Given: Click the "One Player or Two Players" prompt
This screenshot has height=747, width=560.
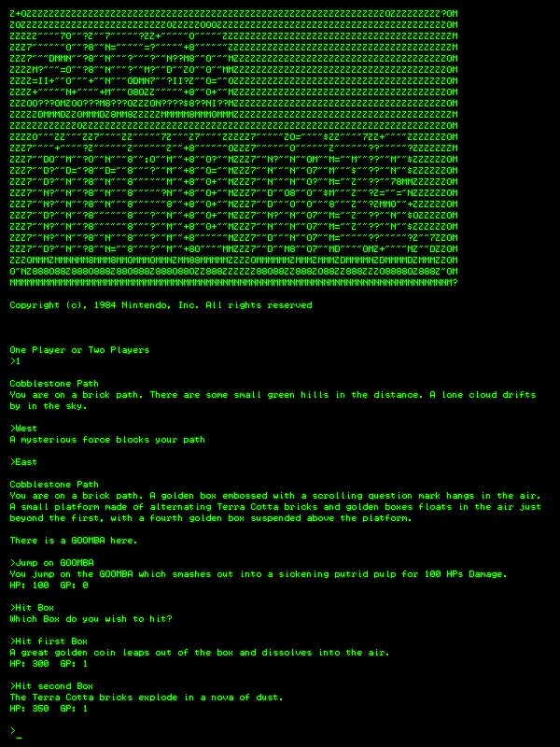Looking at the screenshot, I should 79,350.
